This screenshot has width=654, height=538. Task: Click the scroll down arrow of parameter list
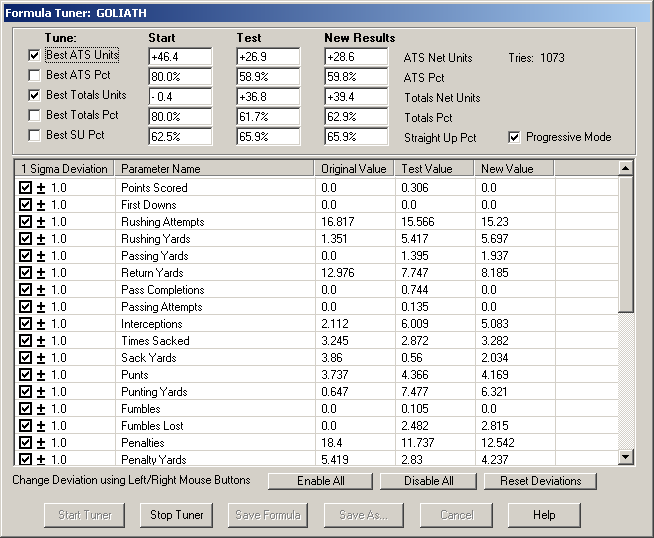click(x=626, y=457)
